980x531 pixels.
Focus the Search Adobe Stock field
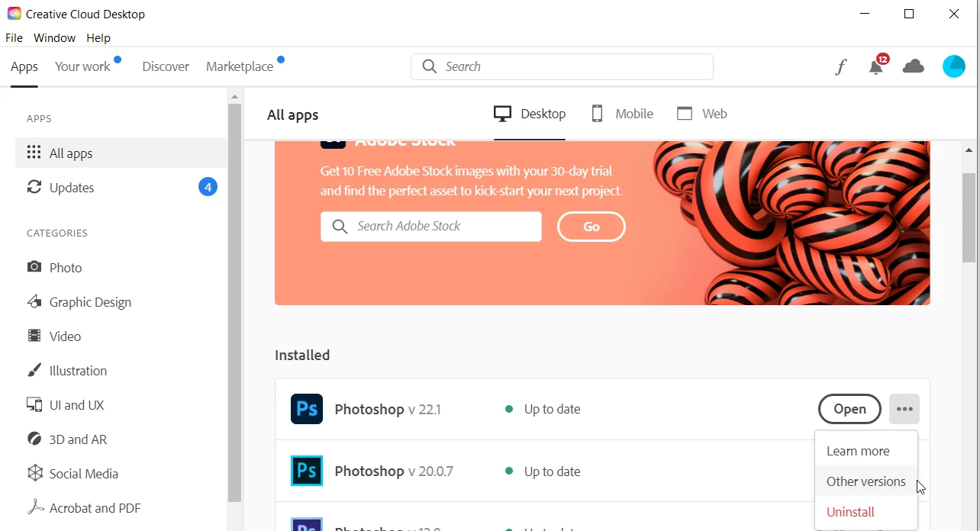[431, 227]
